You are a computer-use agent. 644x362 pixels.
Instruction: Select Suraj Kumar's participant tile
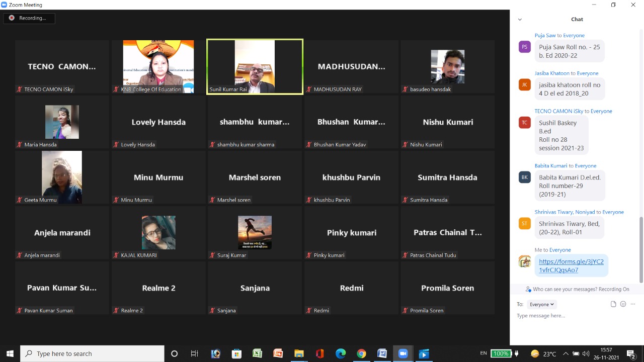[x=255, y=232]
